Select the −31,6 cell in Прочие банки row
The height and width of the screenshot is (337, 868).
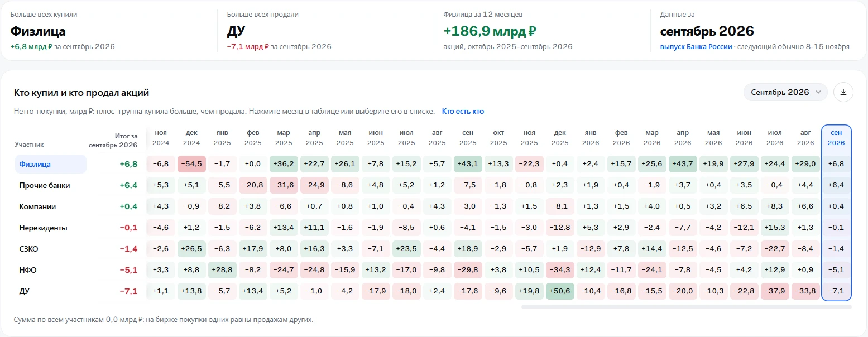(x=284, y=185)
